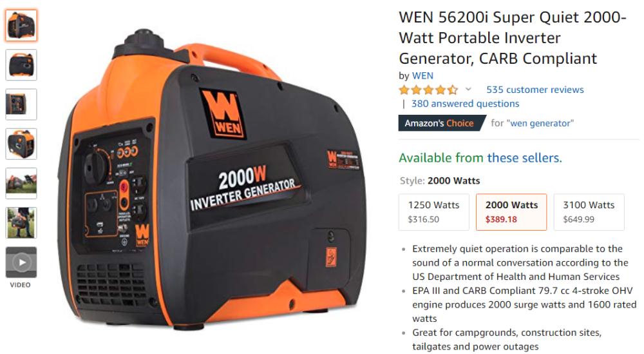Open the "wen generator" search term link
The width and height of the screenshot is (644, 354).
click(540, 123)
